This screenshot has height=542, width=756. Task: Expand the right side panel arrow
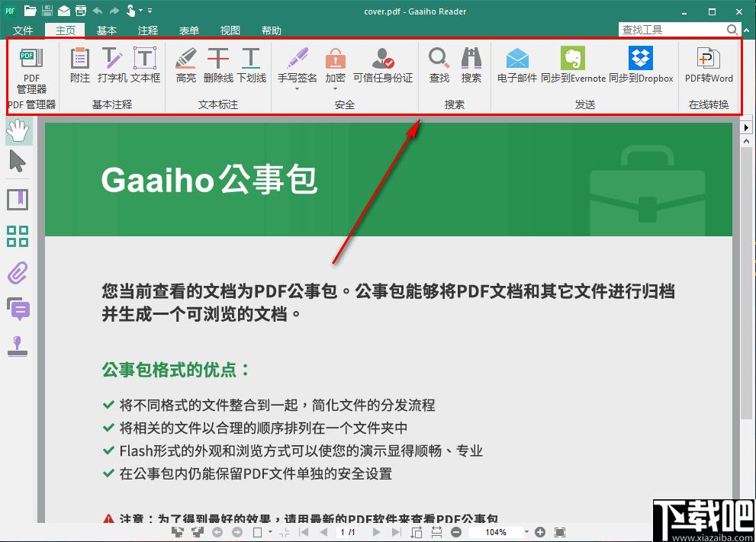(746, 127)
